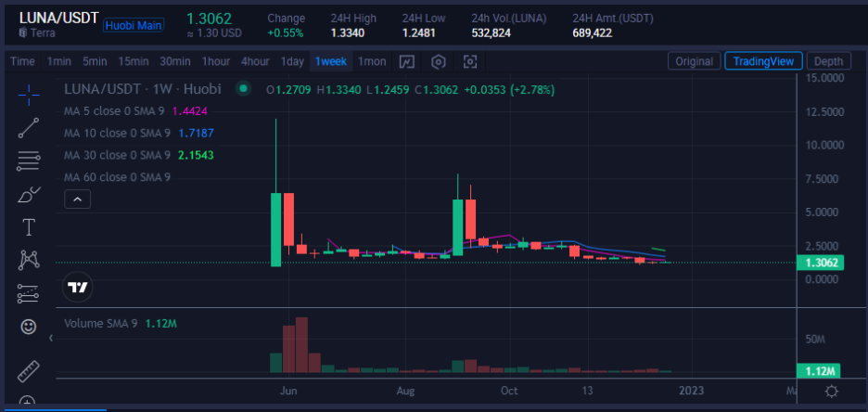This screenshot has height=412, width=868.
Task: Select the ruler measure tool
Action: point(29,371)
